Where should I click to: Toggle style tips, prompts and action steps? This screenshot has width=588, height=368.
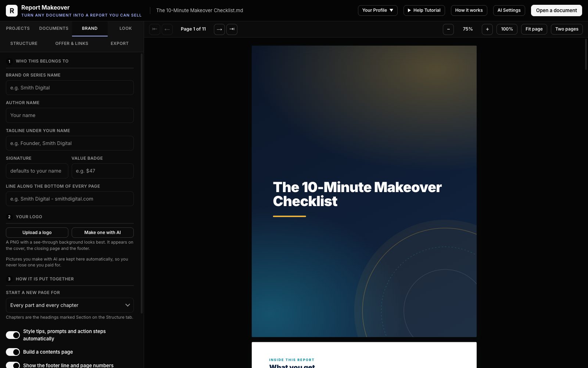click(x=13, y=335)
